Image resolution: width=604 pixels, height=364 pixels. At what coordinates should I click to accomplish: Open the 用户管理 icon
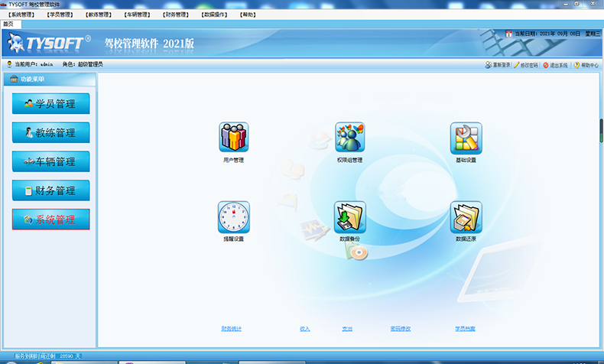click(233, 138)
